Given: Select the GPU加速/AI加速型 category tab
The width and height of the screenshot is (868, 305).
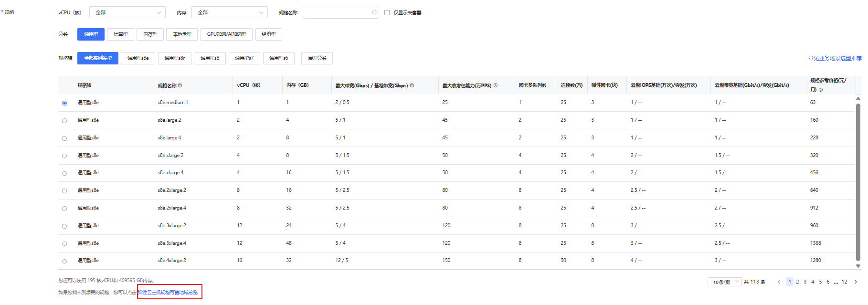Looking at the screenshot, I should pos(226,34).
